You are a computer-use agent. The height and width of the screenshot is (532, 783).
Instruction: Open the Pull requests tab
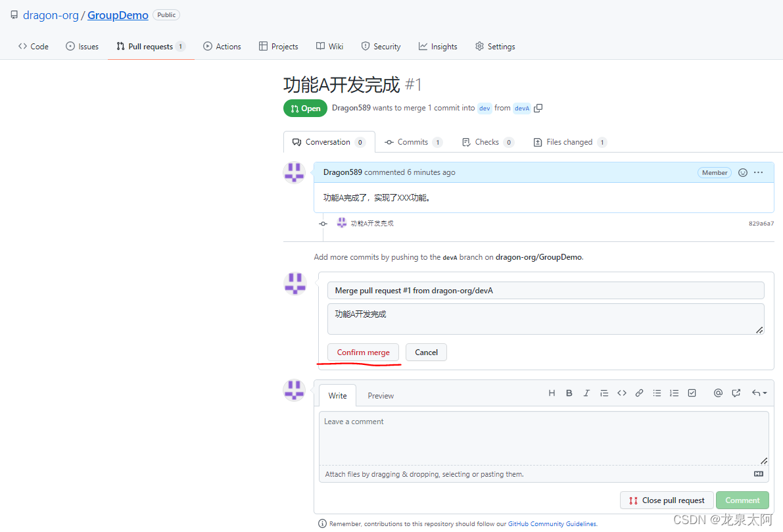(151, 47)
